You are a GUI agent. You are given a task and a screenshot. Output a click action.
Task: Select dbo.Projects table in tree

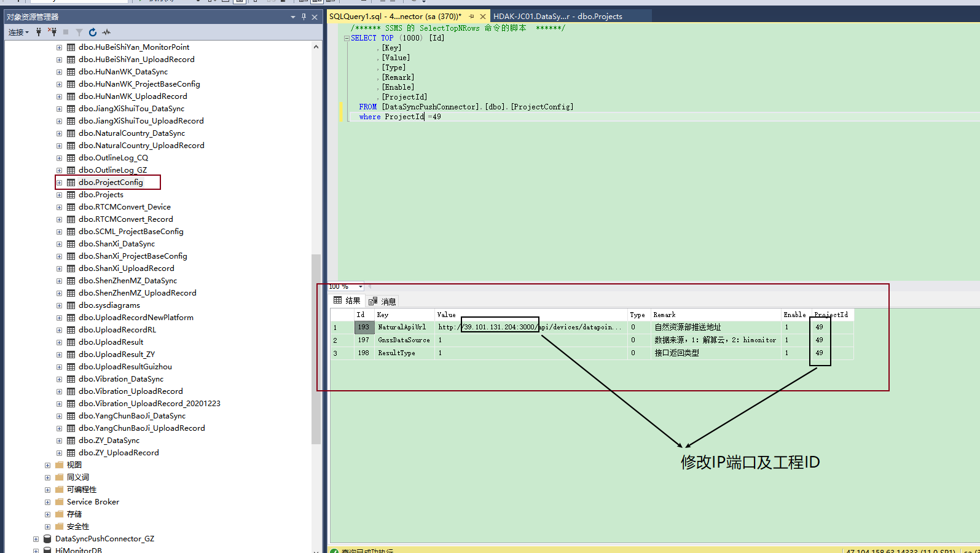[101, 195]
